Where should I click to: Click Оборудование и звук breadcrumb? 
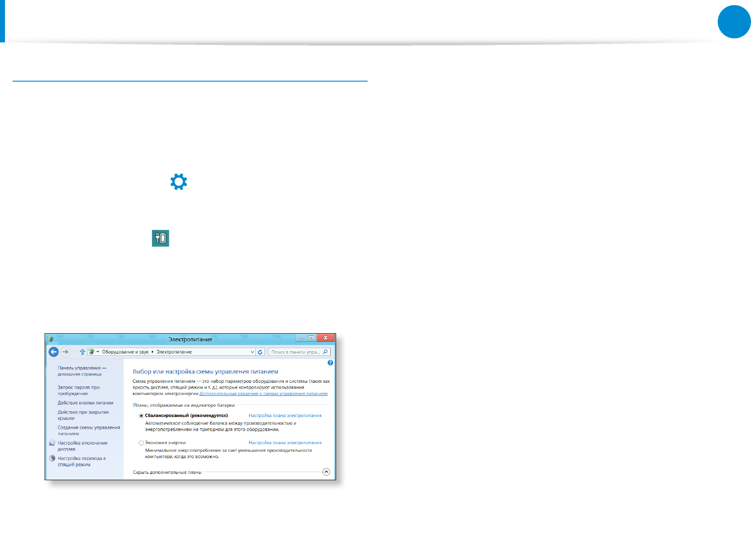tap(125, 352)
